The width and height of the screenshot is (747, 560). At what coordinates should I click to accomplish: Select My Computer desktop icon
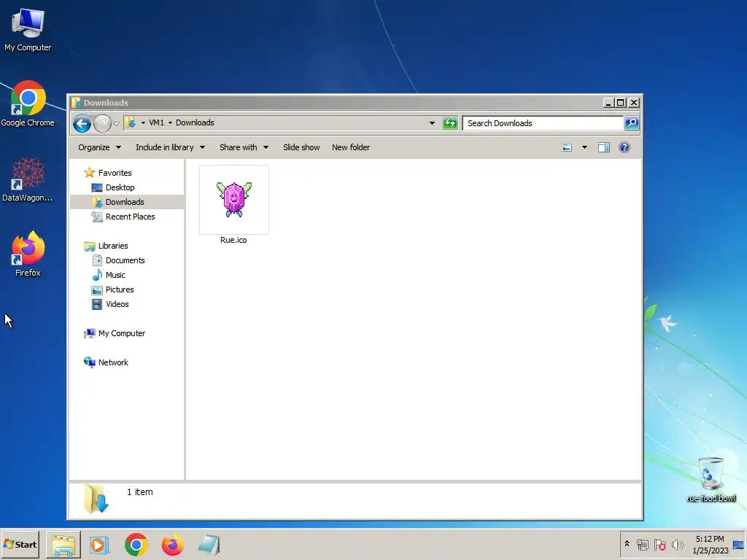(x=28, y=29)
